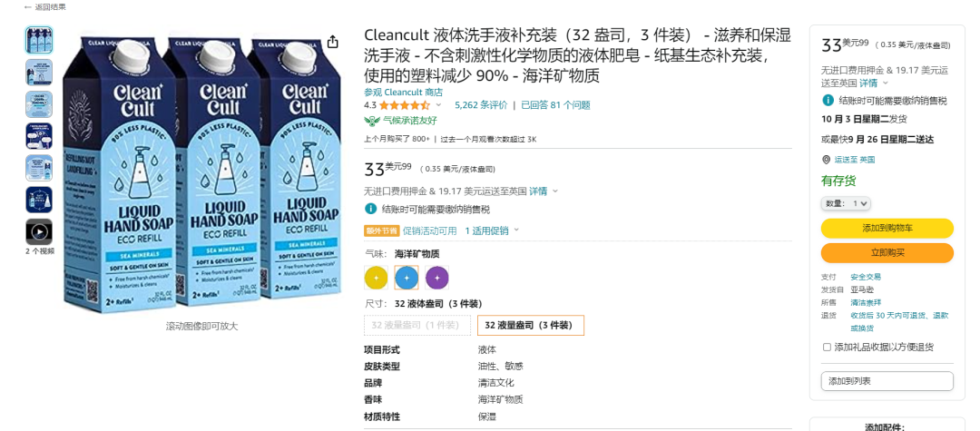The image size is (980, 431).
Task: Play the product video thumbnail
Action: 39,231
